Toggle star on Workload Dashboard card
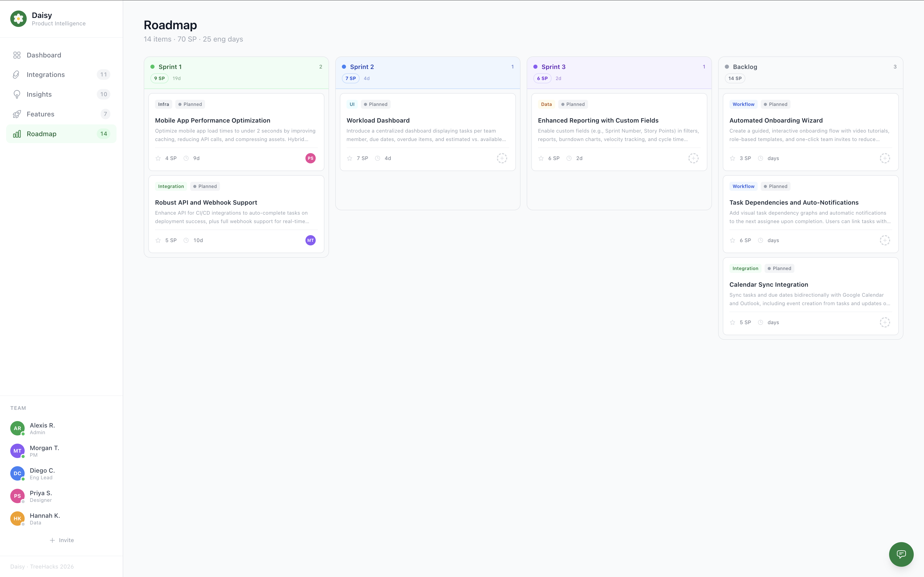This screenshot has width=924, height=577. tap(349, 158)
